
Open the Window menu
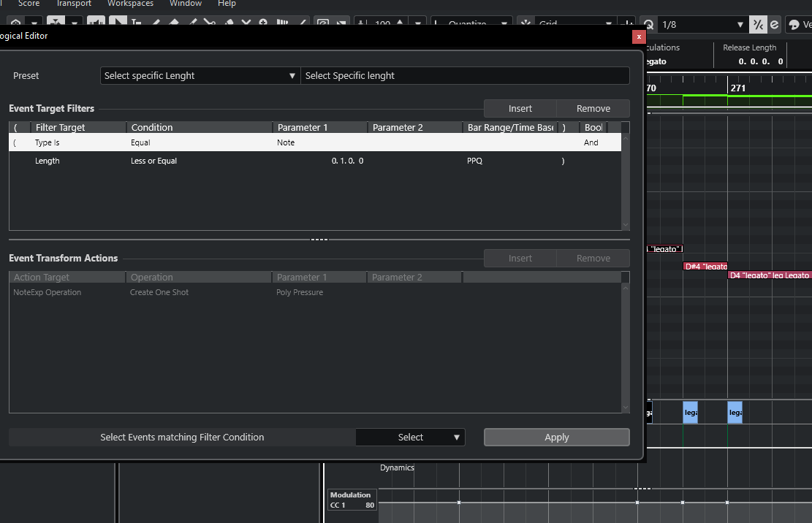[186, 4]
